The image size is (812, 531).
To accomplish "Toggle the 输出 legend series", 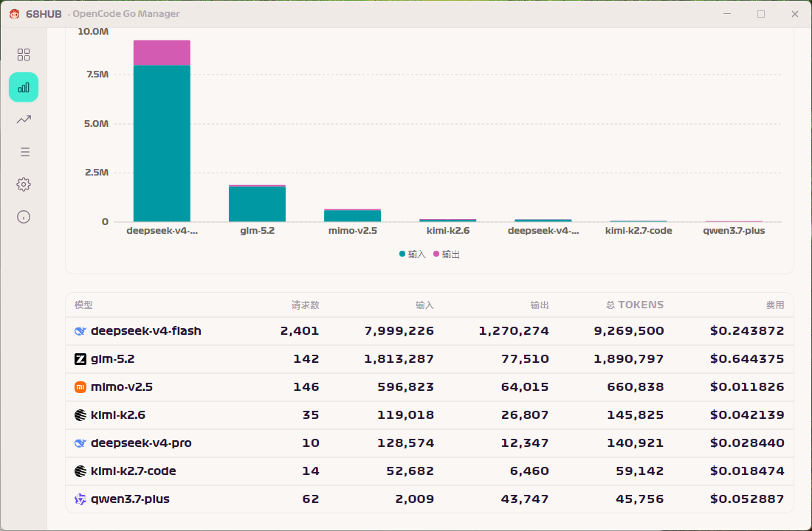I will pos(447,254).
